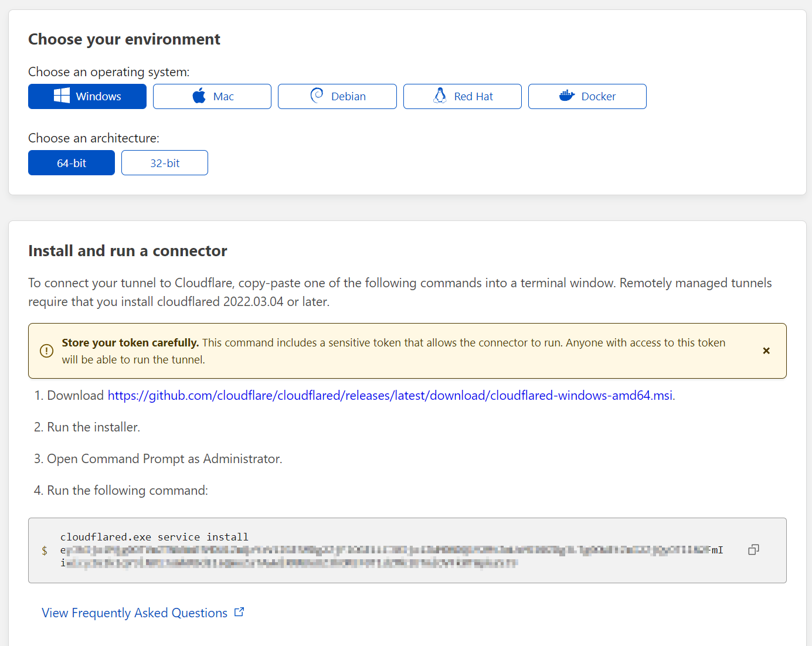Choose Red Hat as the operating system
The height and width of the screenshot is (646, 812).
(462, 96)
